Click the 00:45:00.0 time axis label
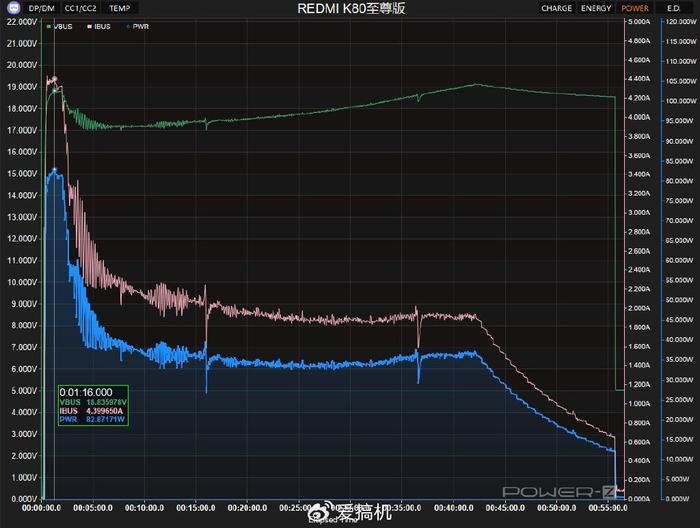 [x=505, y=508]
